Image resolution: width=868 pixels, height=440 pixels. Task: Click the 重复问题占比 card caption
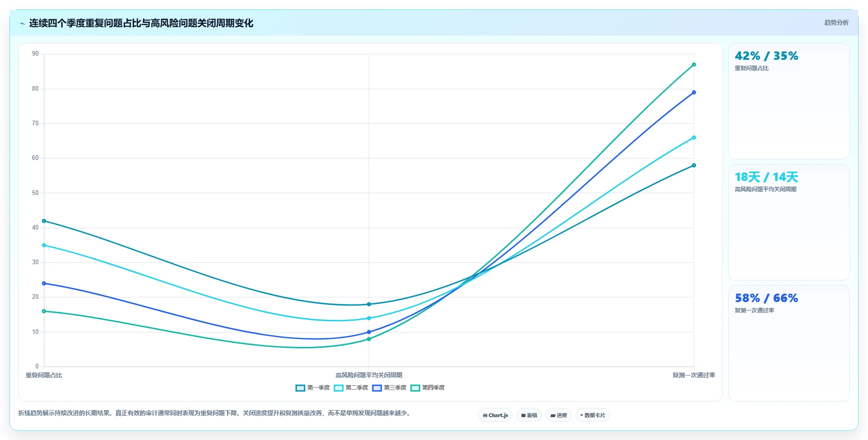tap(751, 68)
